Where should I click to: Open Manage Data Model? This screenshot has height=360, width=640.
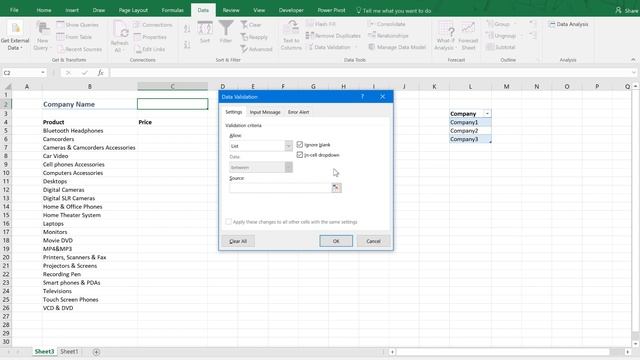[397, 47]
